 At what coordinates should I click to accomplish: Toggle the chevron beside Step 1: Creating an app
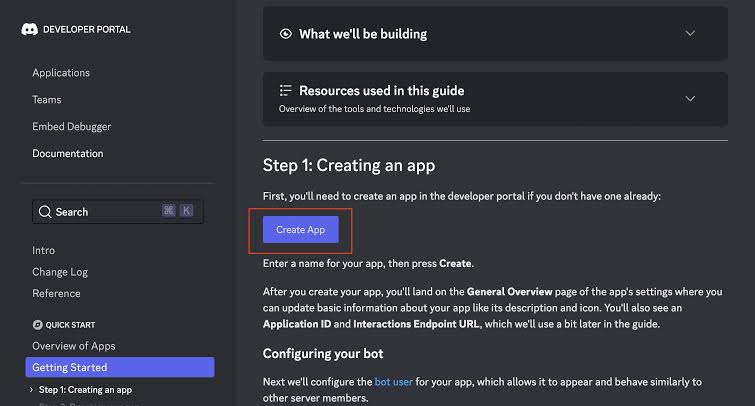click(31, 389)
